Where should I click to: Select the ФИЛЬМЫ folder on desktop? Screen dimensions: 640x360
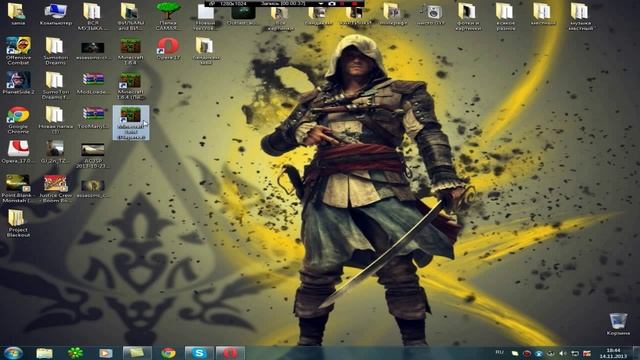pyautogui.click(x=130, y=16)
